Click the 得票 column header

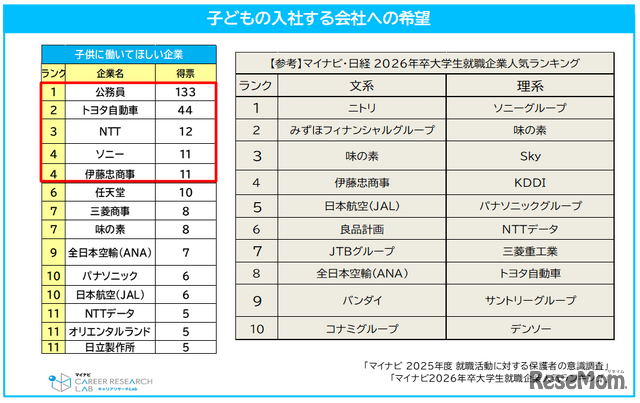(x=185, y=73)
